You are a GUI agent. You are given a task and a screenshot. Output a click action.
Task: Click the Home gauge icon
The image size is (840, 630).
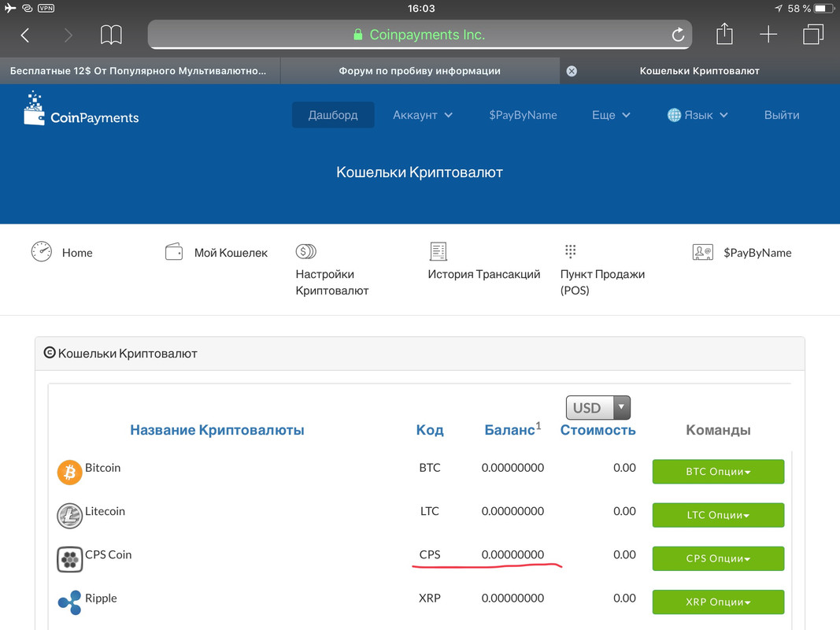(x=41, y=252)
